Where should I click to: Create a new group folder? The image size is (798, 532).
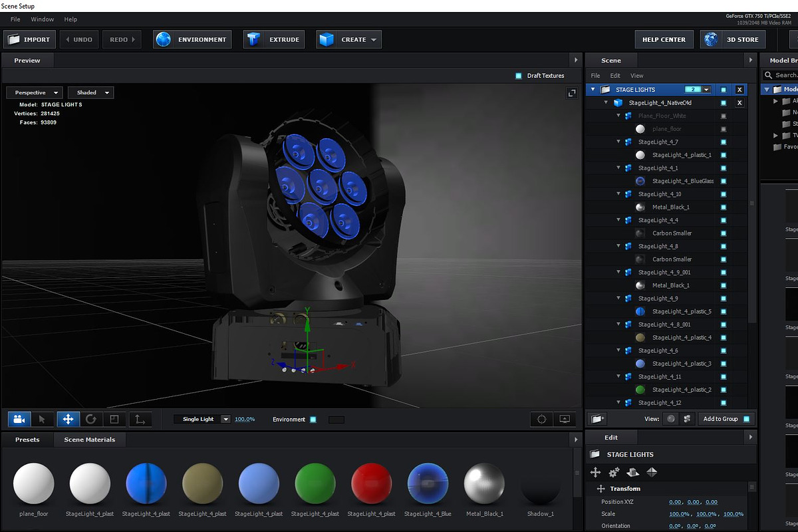point(597,419)
